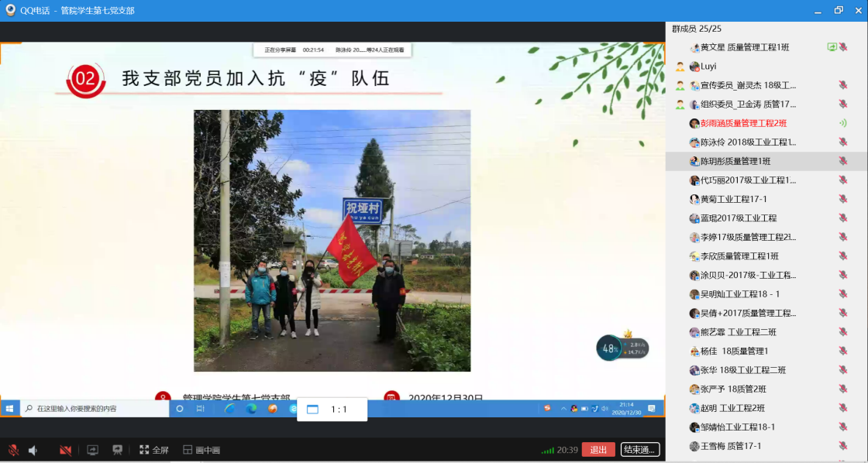Click the green signal strength indicator
The image size is (868, 463).
(x=547, y=450)
